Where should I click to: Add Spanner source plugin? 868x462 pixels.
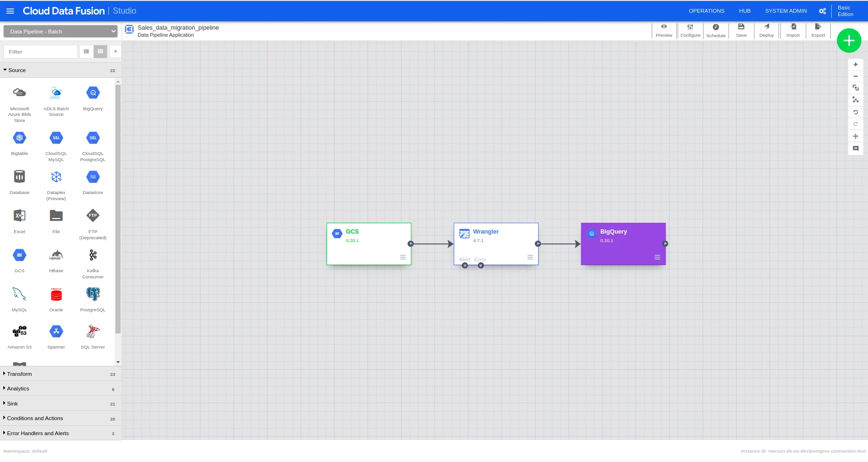click(56, 337)
